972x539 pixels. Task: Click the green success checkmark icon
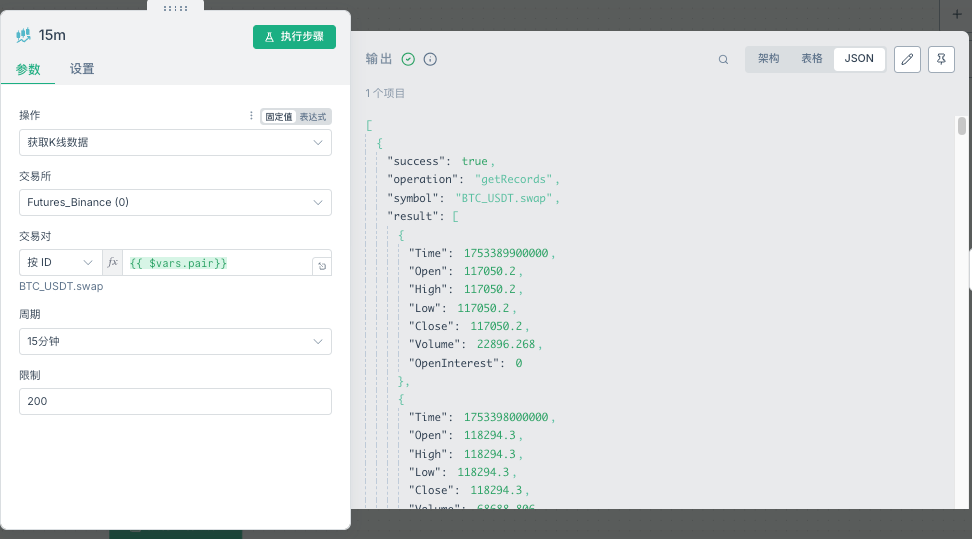click(408, 60)
